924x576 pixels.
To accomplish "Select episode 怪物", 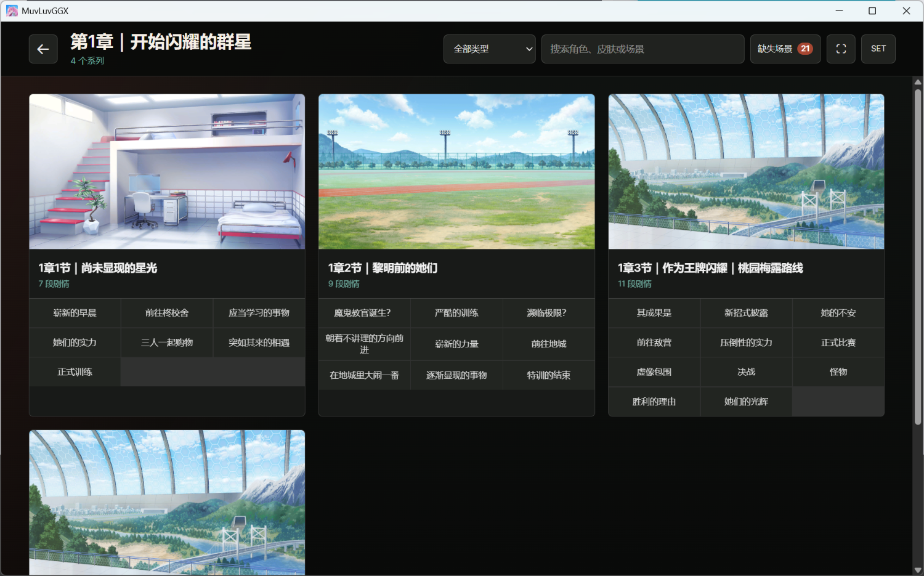I will (x=838, y=372).
